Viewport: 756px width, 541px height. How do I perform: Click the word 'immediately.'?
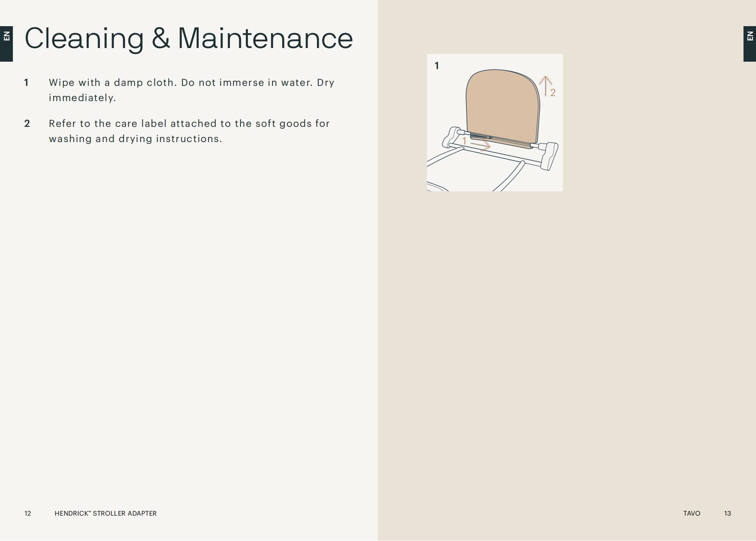[x=82, y=98]
